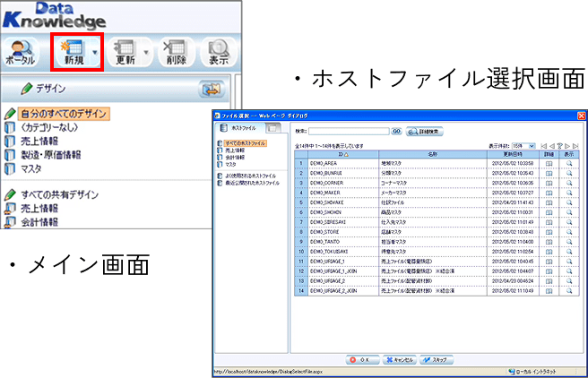Confirm the file selection with OK
The image size is (588, 378).
[x=362, y=360]
